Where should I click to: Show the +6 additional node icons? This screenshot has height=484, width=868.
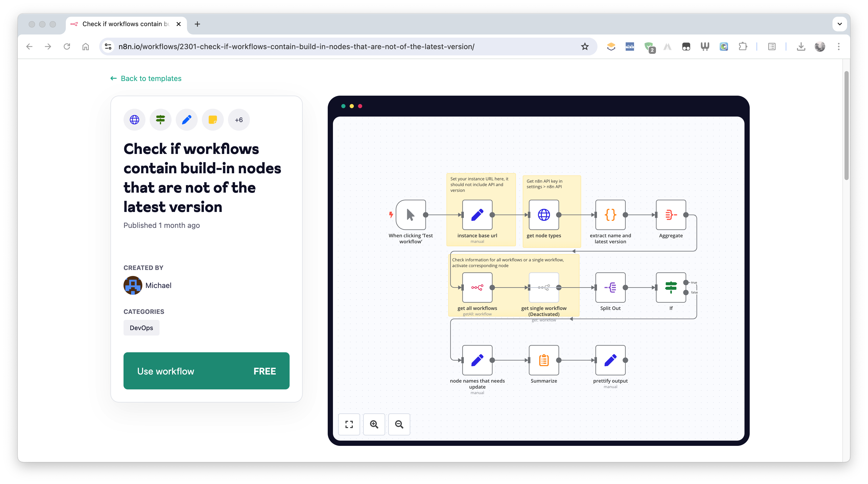coord(239,120)
